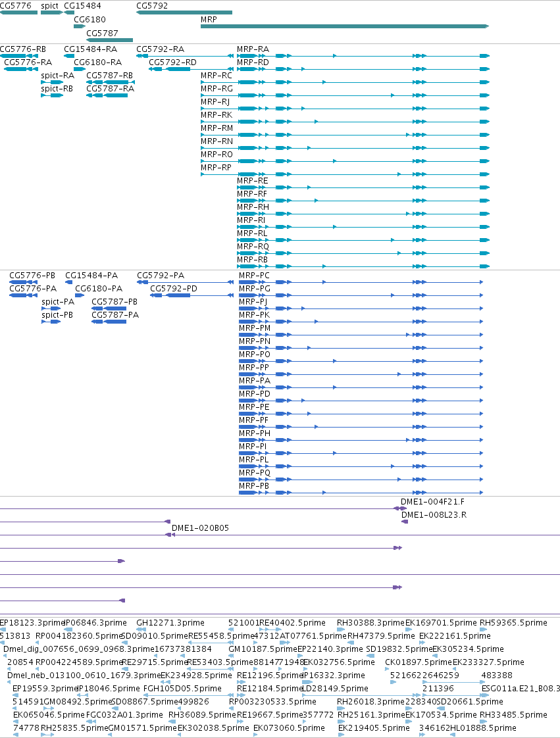Open the CG5787-RB transcript
The height and width of the screenshot is (738, 560).
click(x=110, y=82)
